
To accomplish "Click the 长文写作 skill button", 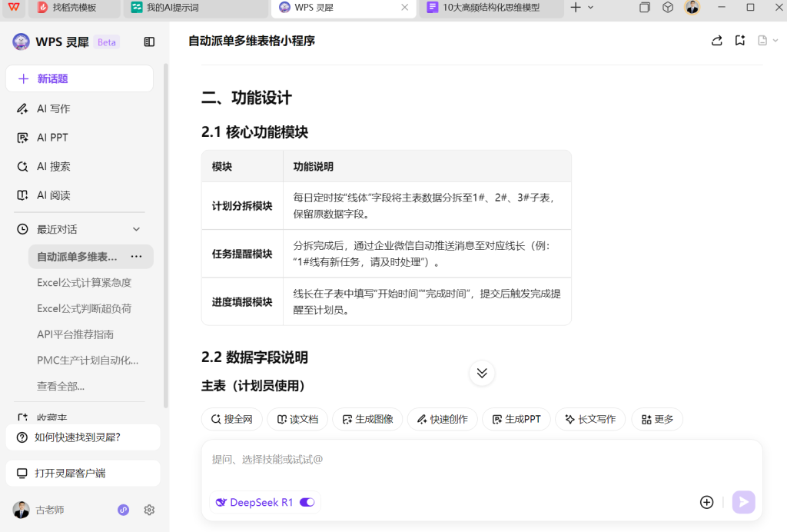I will point(590,419).
